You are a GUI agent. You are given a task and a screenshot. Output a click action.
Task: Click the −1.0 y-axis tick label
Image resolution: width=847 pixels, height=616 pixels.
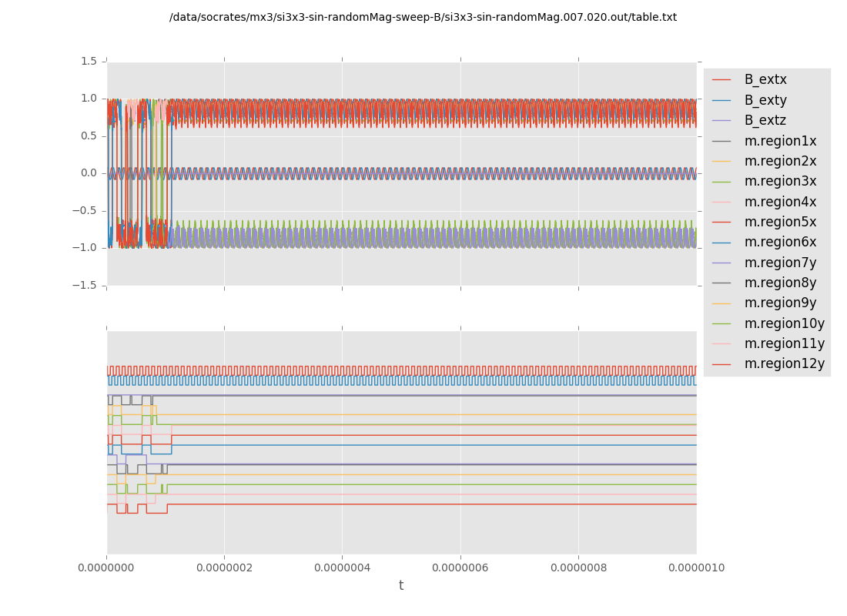click(86, 248)
